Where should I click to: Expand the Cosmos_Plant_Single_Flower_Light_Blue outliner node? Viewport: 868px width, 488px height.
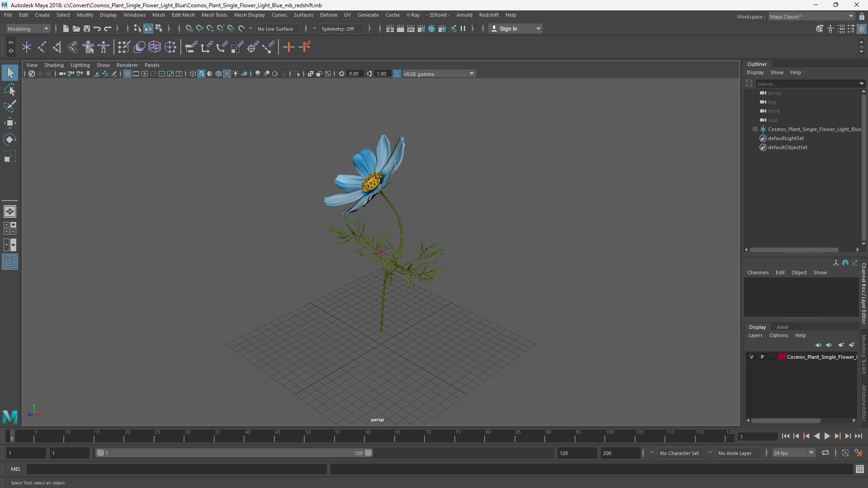pos(755,129)
